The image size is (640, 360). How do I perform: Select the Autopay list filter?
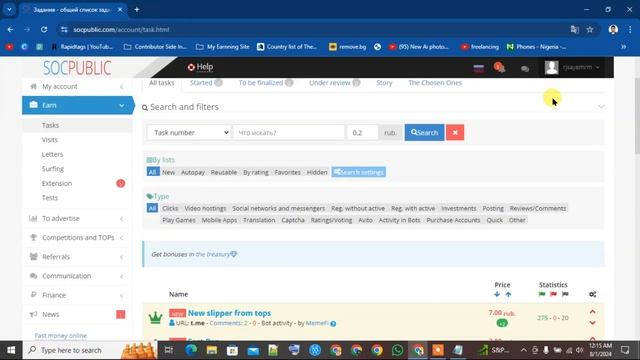pos(193,172)
